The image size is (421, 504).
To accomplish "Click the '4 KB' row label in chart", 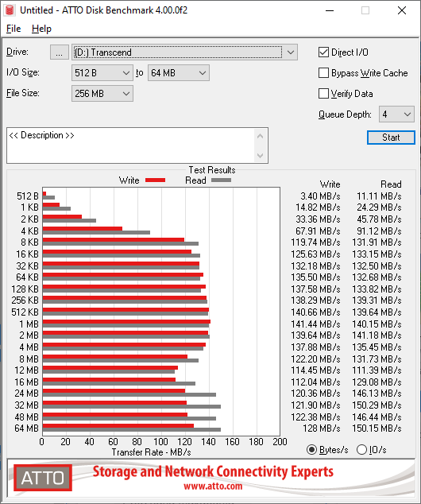I will pyautogui.click(x=29, y=231).
